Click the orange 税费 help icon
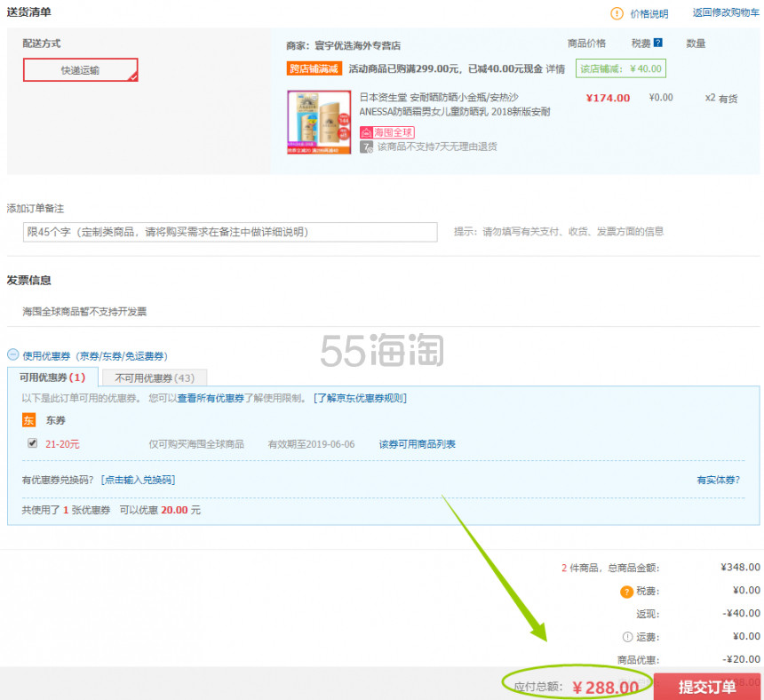764x700 pixels. 626,592
